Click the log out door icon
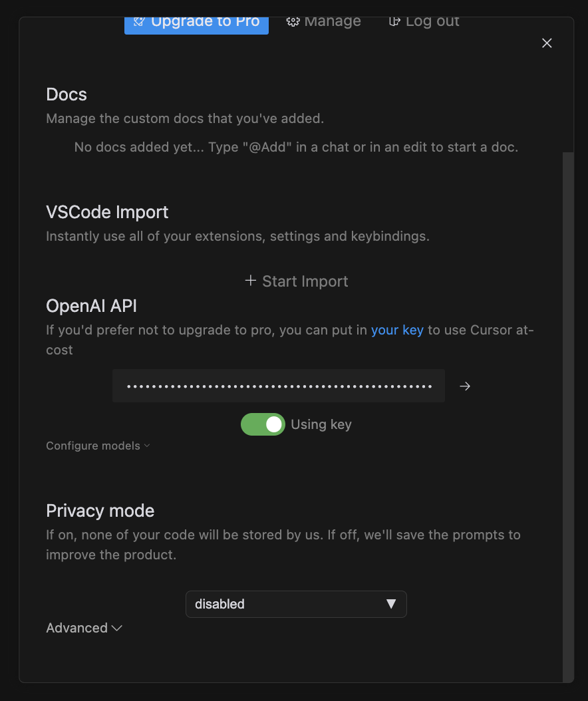This screenshot has height=701, width=588. (394, 21)
